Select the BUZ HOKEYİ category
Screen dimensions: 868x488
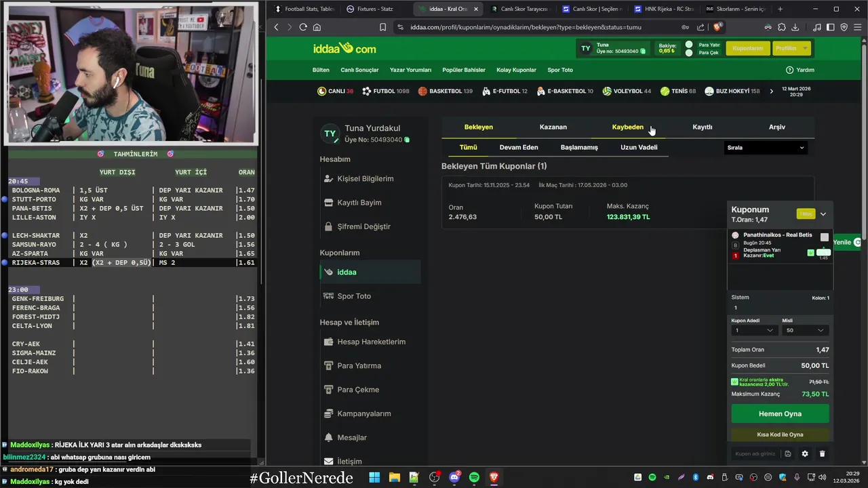[732, 91]
